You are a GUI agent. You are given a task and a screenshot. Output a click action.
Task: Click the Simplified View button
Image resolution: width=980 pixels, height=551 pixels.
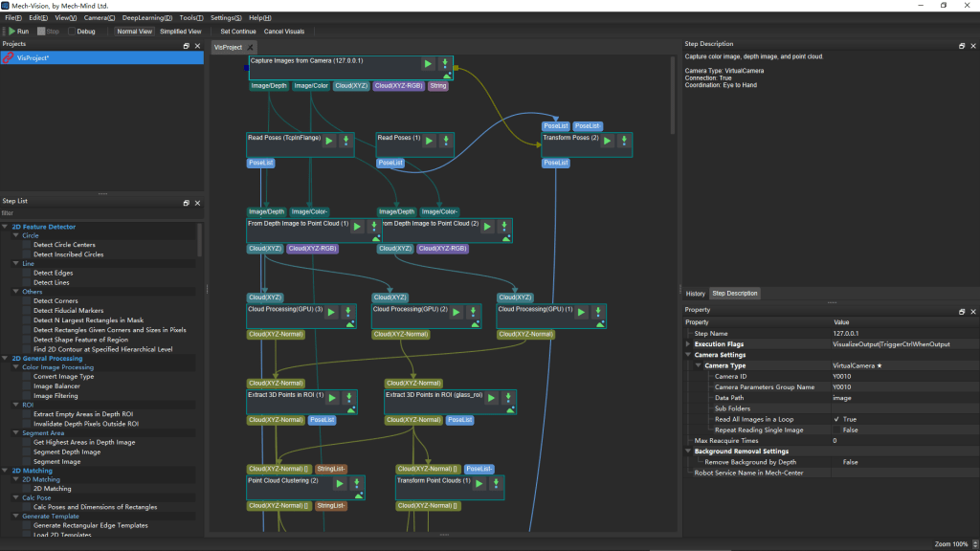[x=181, y=32]
